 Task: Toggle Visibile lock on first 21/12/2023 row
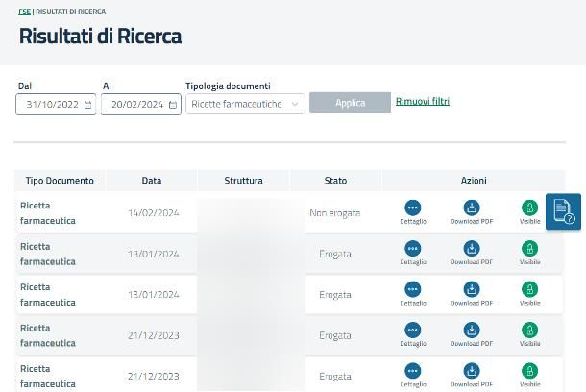point(529,331)
